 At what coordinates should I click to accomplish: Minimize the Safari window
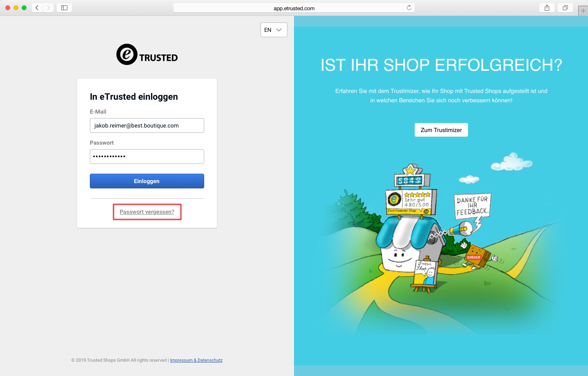pos(16,8)
